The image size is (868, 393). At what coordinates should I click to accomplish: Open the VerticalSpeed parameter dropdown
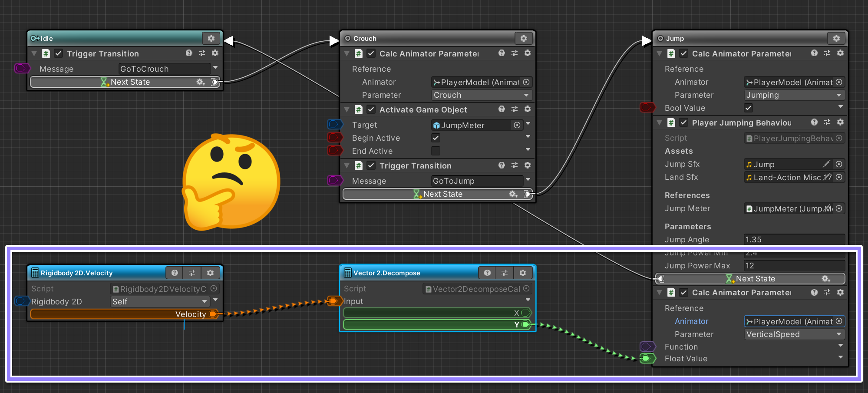(x=794, y=334)
